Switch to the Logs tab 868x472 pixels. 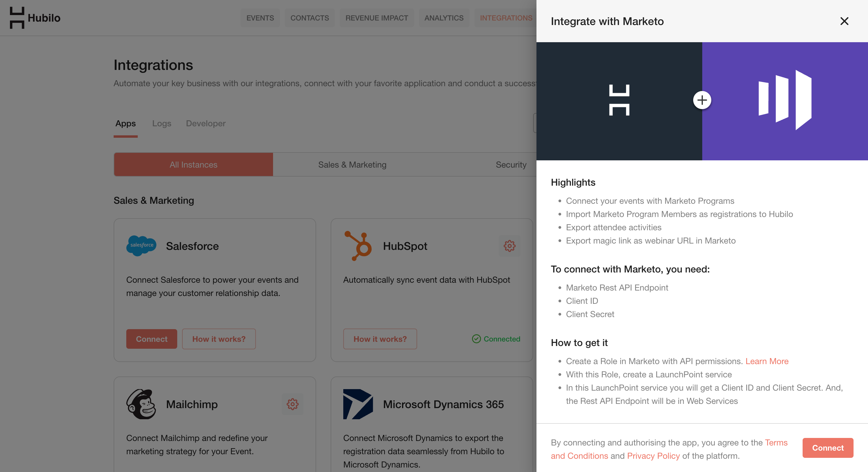pyautogui.click(x=162, y=123)
